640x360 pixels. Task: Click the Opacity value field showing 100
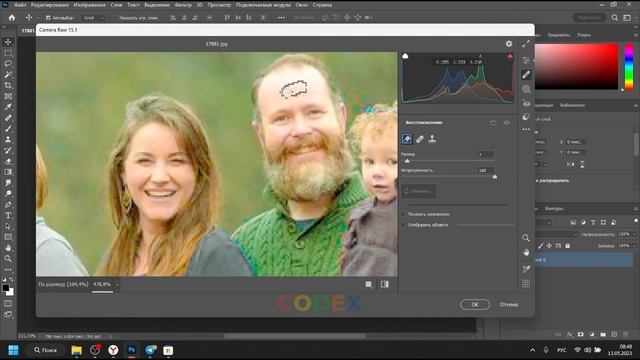point(485,170)
